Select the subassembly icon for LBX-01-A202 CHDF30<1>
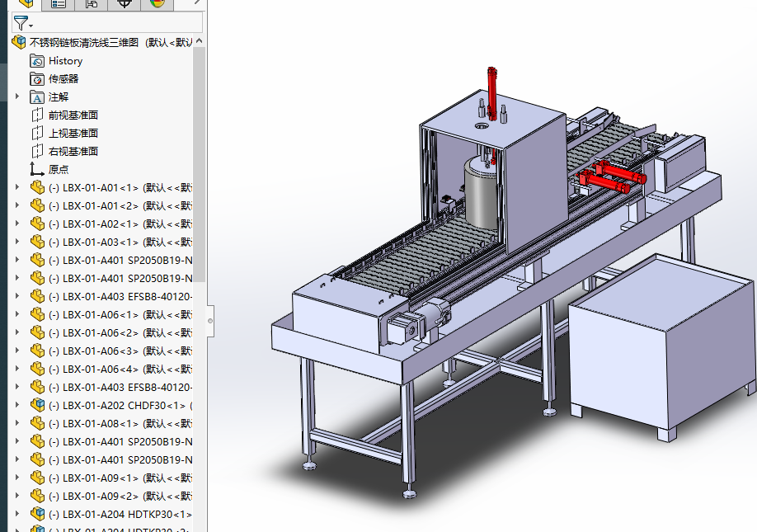 point(37,406)
